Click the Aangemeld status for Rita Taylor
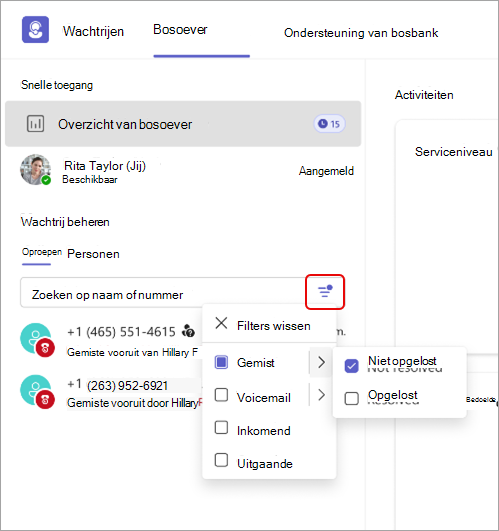Image resolution: width=499 pixels, height=531 pixels. (x=326, y=171)
